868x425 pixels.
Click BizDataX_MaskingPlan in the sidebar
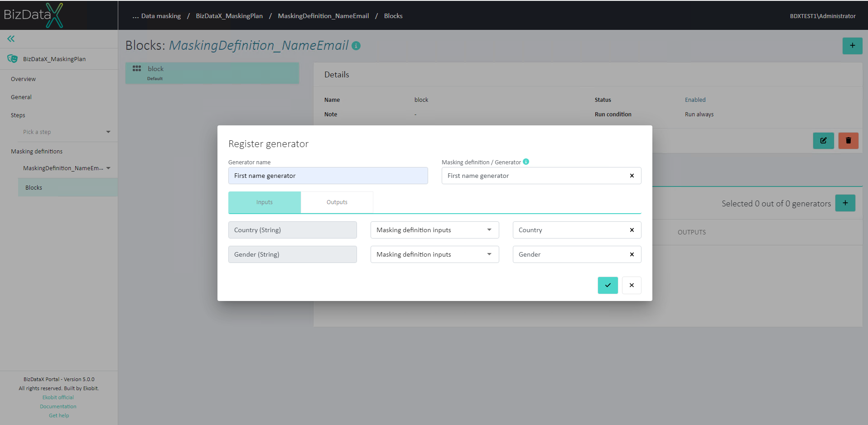[x=54, y=59]
